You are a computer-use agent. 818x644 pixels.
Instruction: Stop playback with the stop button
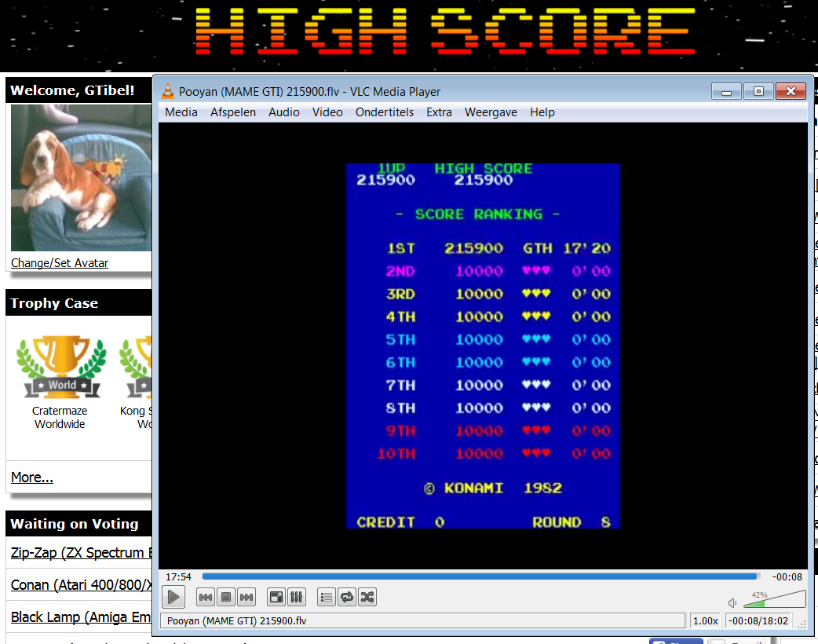pyautogui.click(x=226, y=597)
